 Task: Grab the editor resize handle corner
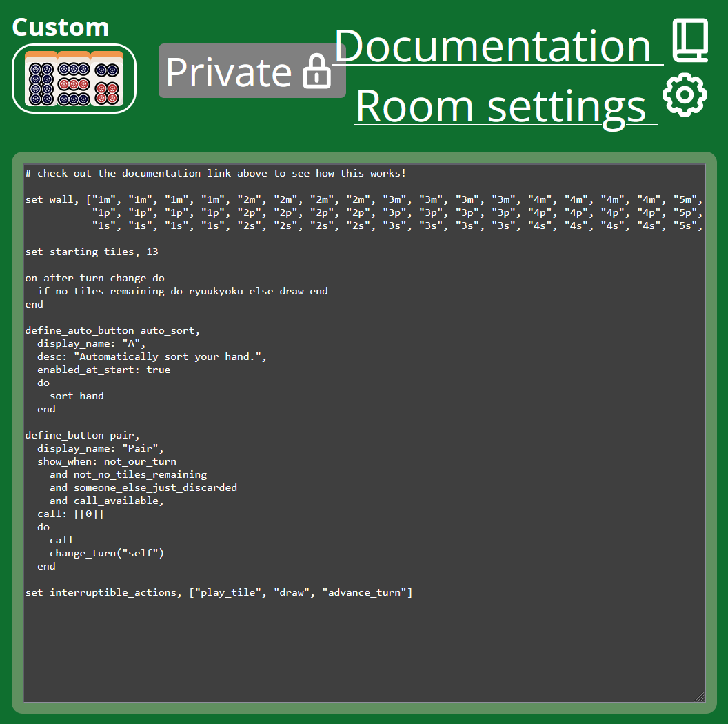(700, 697)
